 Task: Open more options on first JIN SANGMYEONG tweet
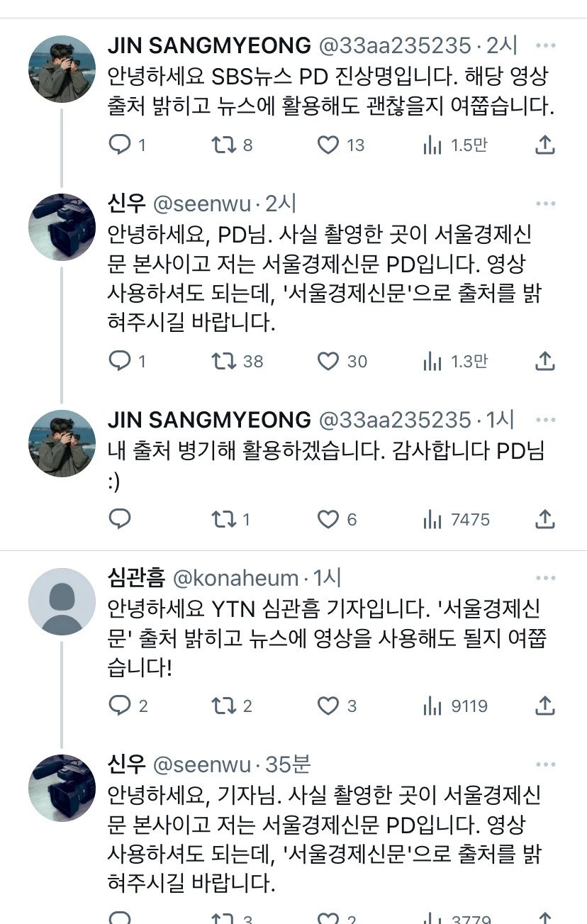click(x=545, y=46)
